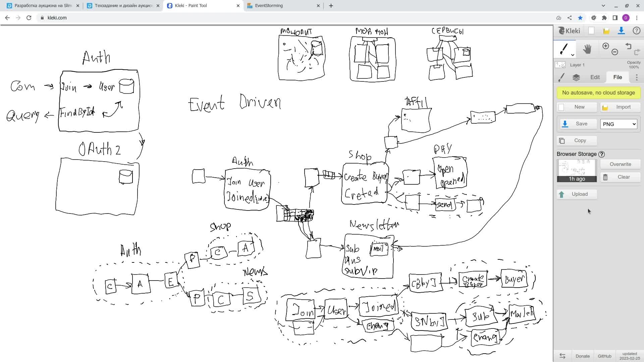
Task: Click the zoom in magnifier icon
Action: point(605,46)
